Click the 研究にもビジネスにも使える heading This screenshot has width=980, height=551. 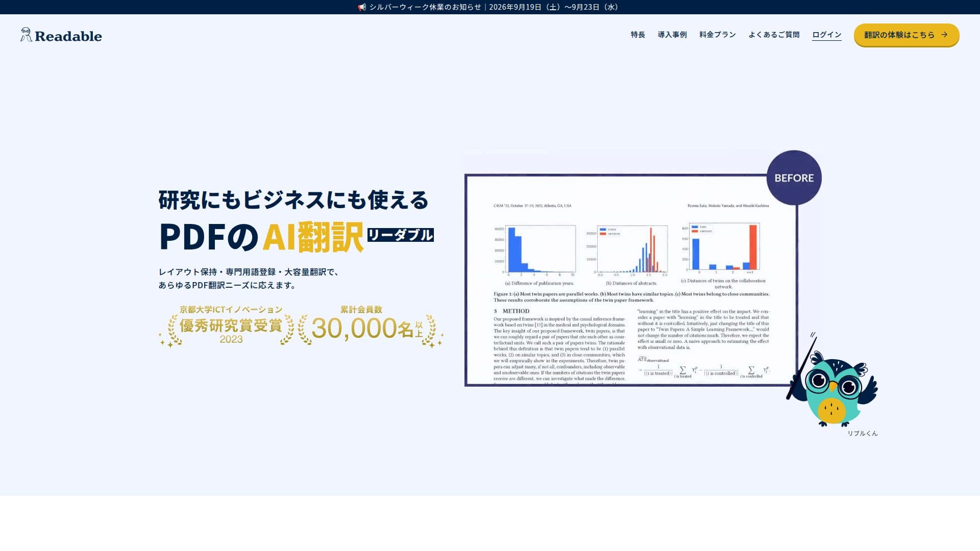pos(293,199)
